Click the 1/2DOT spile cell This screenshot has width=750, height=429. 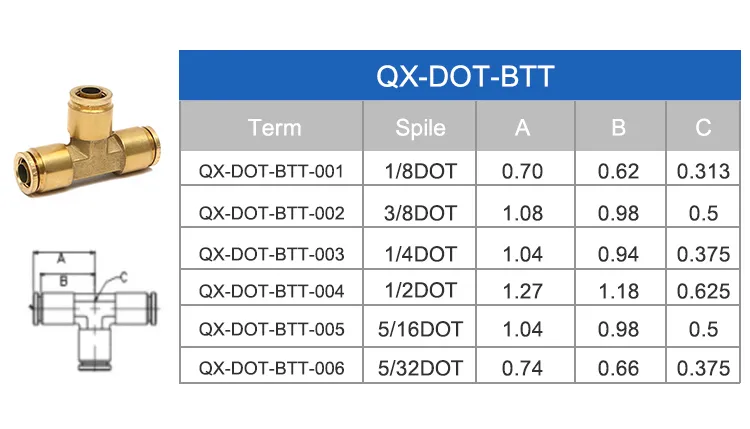coord(420,291)
